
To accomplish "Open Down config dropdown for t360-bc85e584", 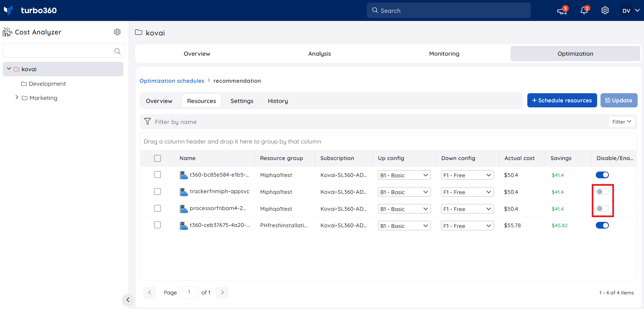I will (x=467, y=175).
